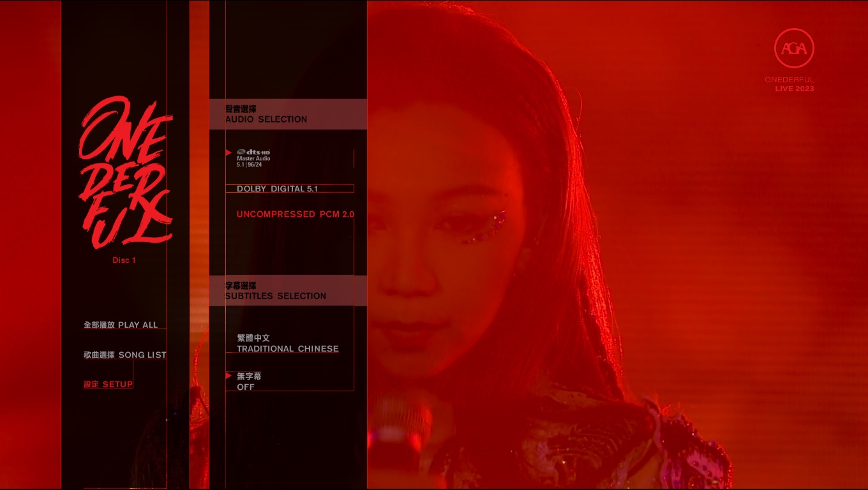Click the AGA circular logo
868x490 pixels.
[x=794, y=48]
